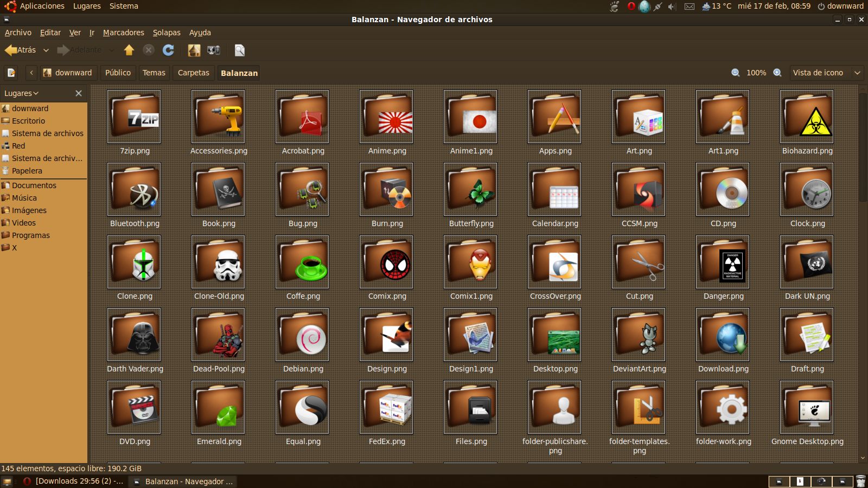Viewport: 868px width, 488px height.
Task: Jump to Temas in path bar
Action: [x=154, y=73]
